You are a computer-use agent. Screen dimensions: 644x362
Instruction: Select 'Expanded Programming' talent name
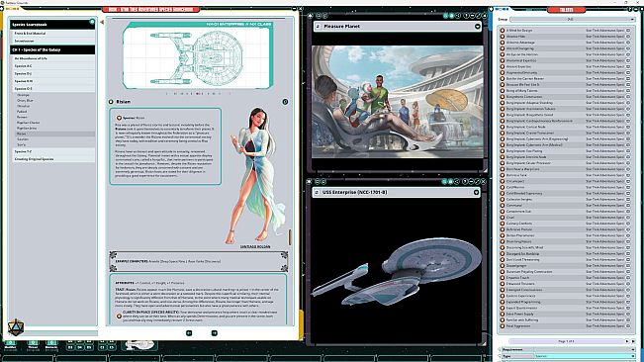523,302
